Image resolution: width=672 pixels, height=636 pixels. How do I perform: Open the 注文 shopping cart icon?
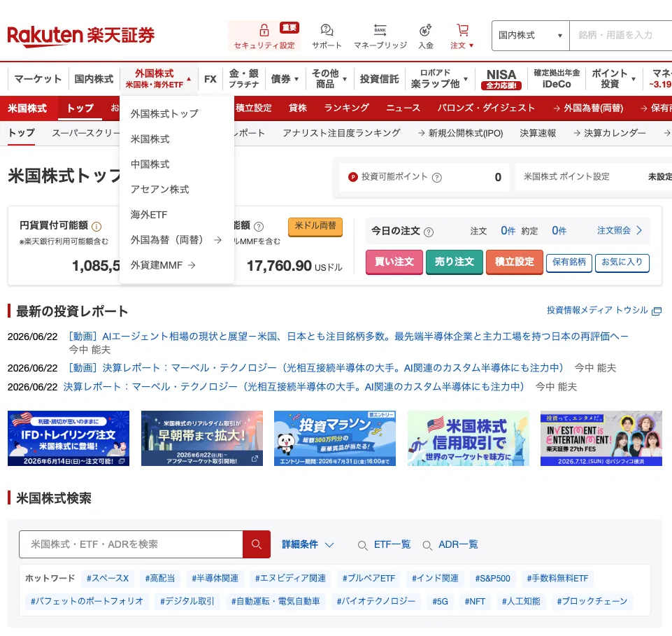462,30
